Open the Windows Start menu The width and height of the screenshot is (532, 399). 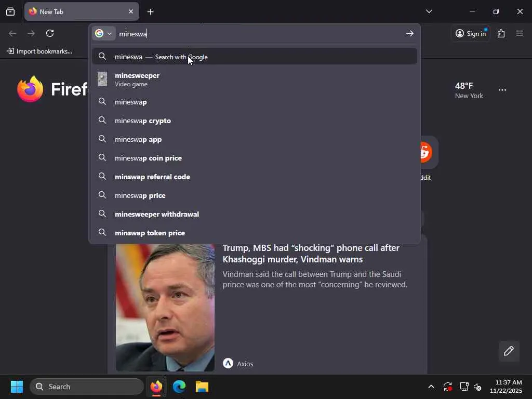point(17,387)
